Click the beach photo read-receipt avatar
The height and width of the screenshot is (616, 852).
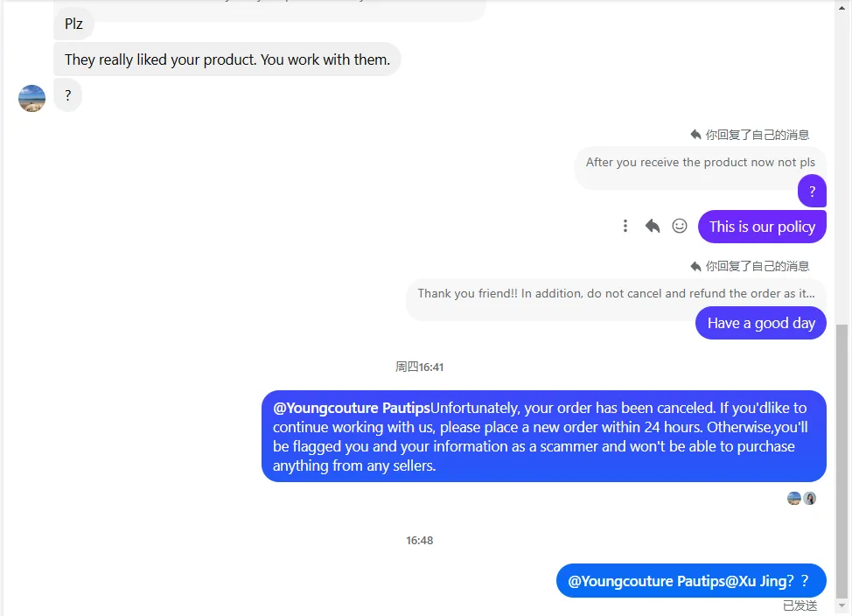click(794, 499)
